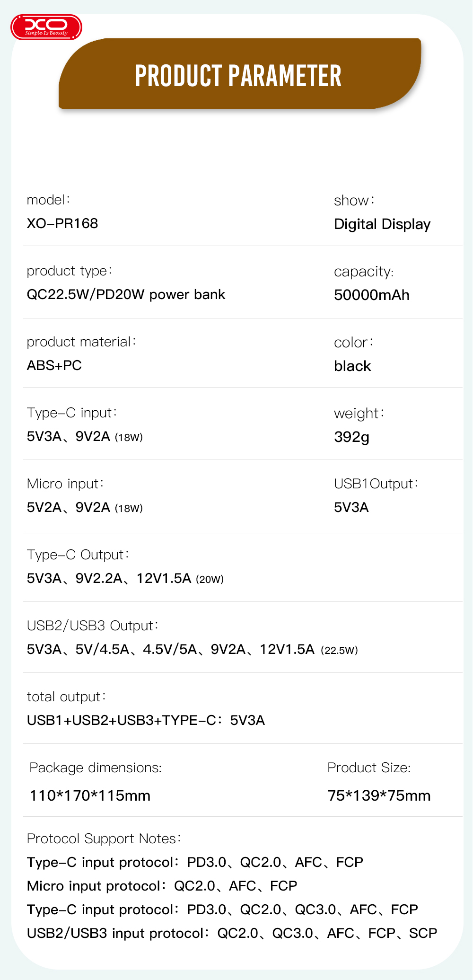Click the PRODUCT PARAMETER header banner
Screen dimensions: 473x980
point(238,76)
